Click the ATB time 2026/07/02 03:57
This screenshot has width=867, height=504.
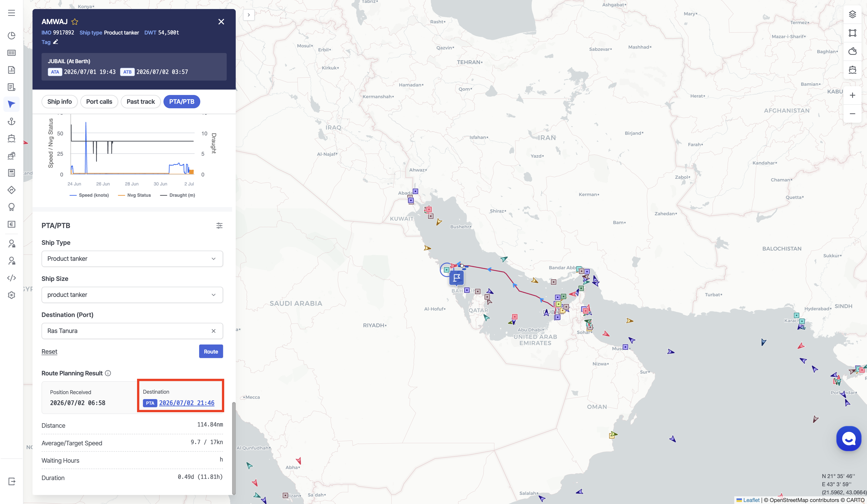tap(162, 72)
